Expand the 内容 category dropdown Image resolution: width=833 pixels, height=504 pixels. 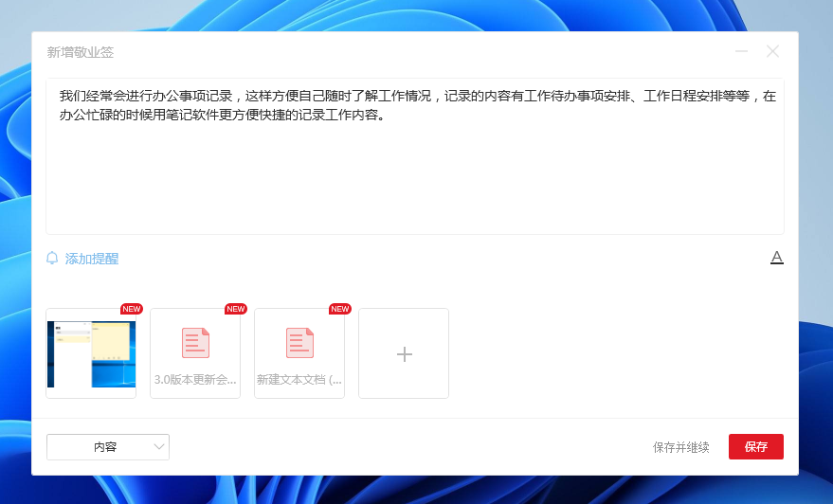pos(108,446)
